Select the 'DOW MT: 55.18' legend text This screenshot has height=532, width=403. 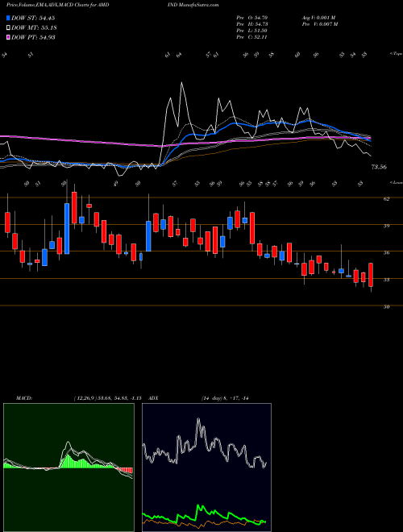tap(33, 27)
